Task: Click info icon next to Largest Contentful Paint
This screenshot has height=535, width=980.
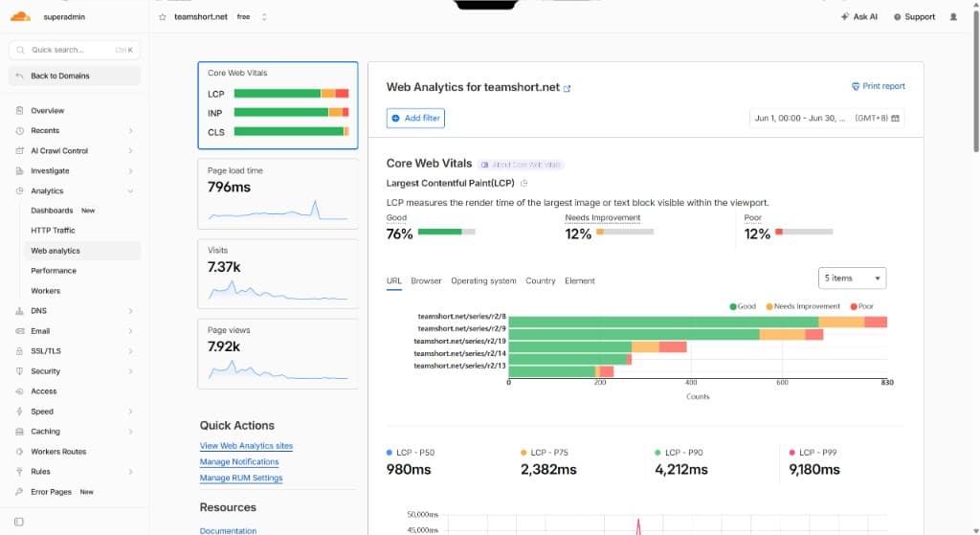Action: [524, 183]
